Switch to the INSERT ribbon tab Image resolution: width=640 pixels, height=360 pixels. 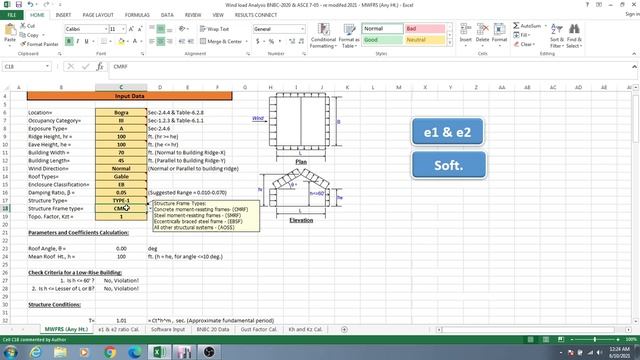pyautogui.click(x=63, y=15)
